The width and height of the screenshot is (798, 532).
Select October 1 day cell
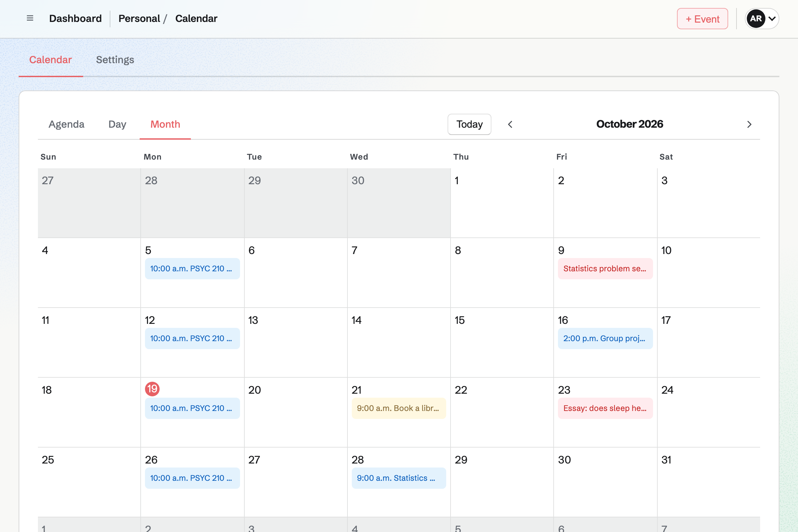pos(502,203)
